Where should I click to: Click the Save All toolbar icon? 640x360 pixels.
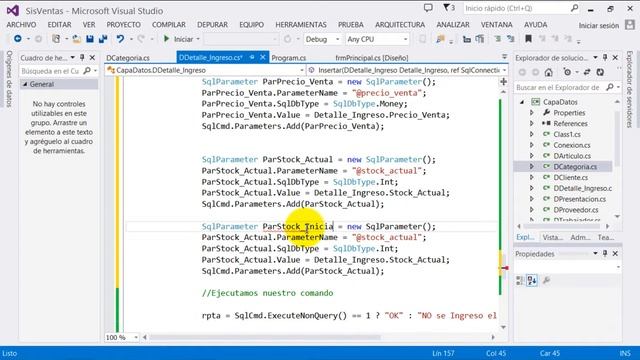coord(103,39)
